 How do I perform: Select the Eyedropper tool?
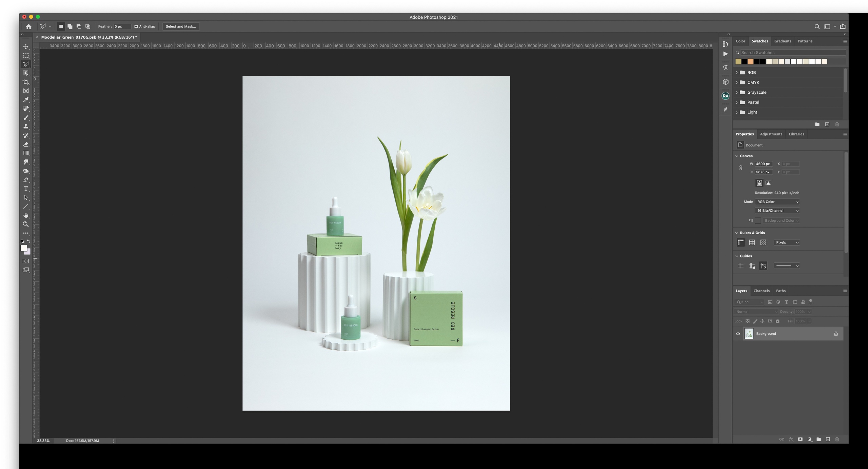26,100
